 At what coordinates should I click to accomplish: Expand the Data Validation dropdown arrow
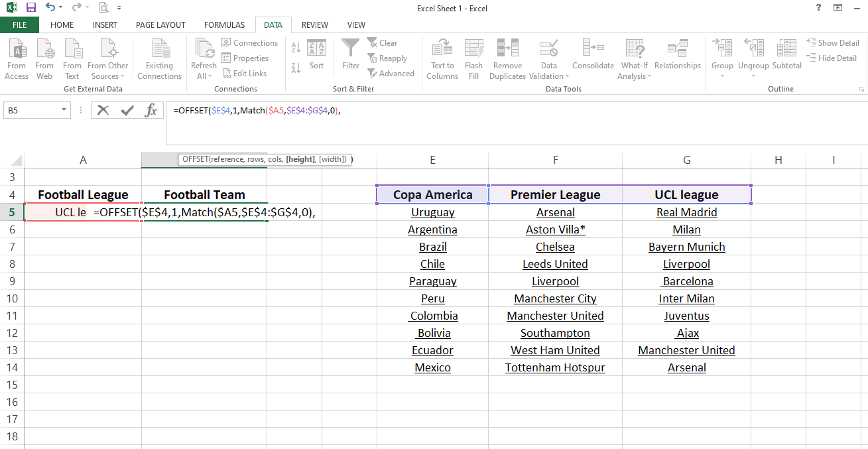pos(567,76)
